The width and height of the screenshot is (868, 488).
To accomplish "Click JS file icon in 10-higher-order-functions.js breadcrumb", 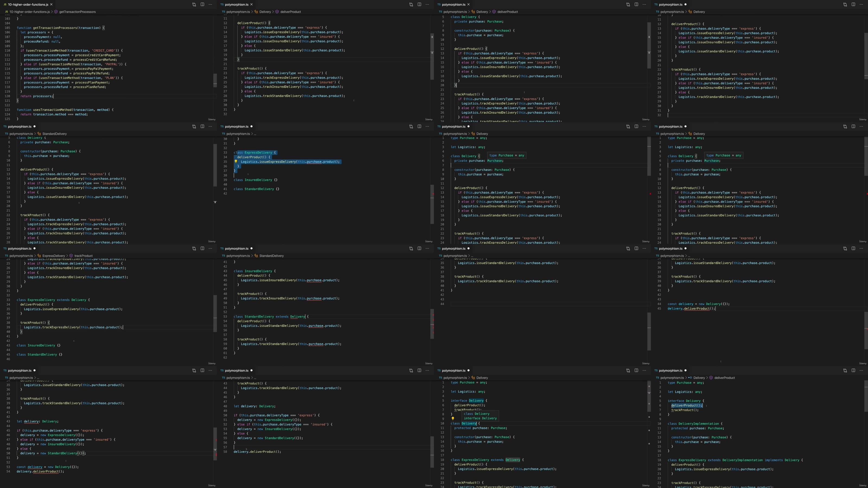I will tap(7, 12).
